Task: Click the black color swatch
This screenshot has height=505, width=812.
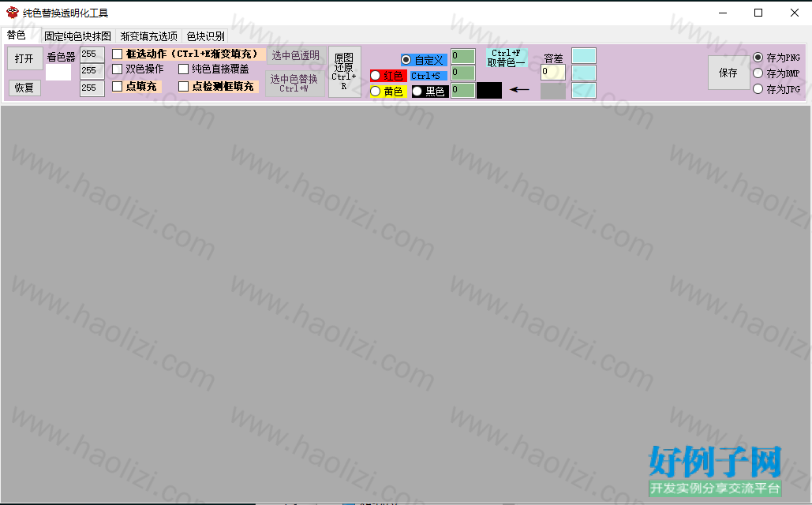Action: 489,90
